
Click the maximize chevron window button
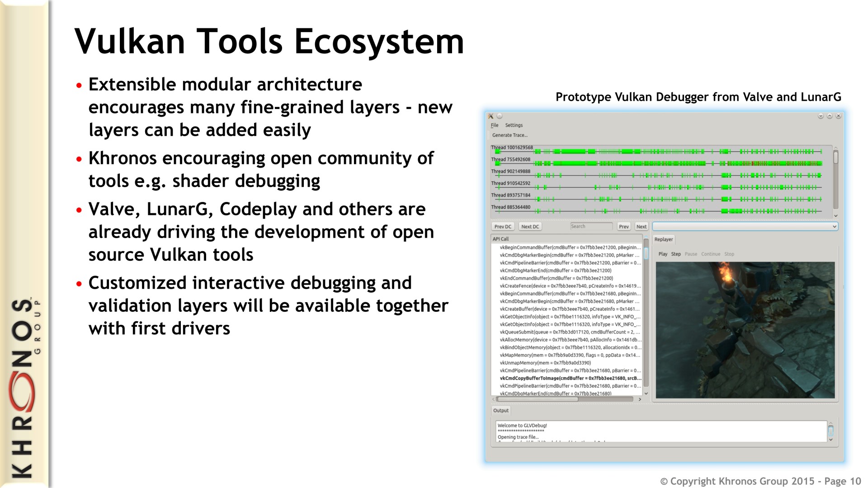(x=830, y=116)
